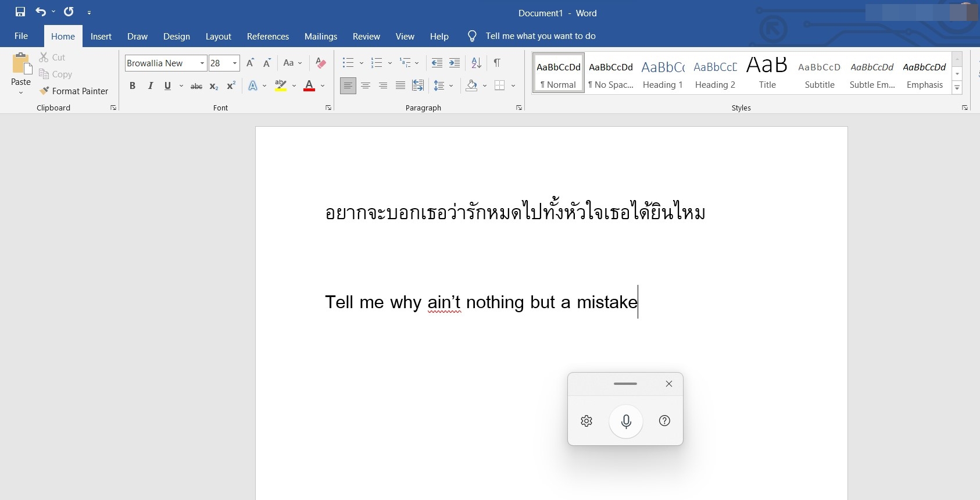
Task: Click the Paste button
Action: (x=21, y=69)
